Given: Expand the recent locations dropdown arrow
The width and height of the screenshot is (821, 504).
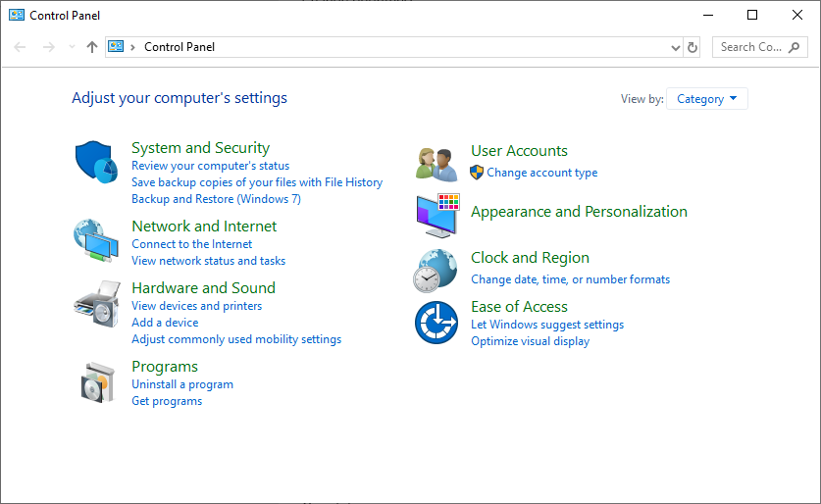Looking at the screenshot, I should coord(72,47).
